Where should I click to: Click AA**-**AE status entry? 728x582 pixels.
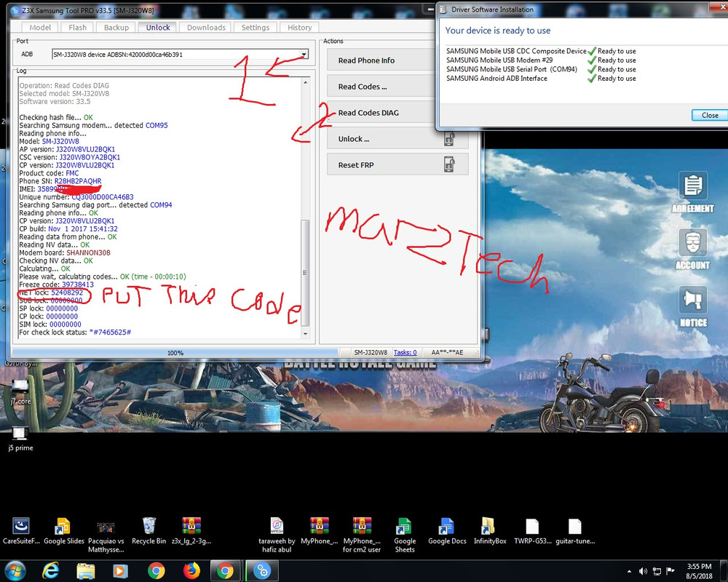[447, 352]
